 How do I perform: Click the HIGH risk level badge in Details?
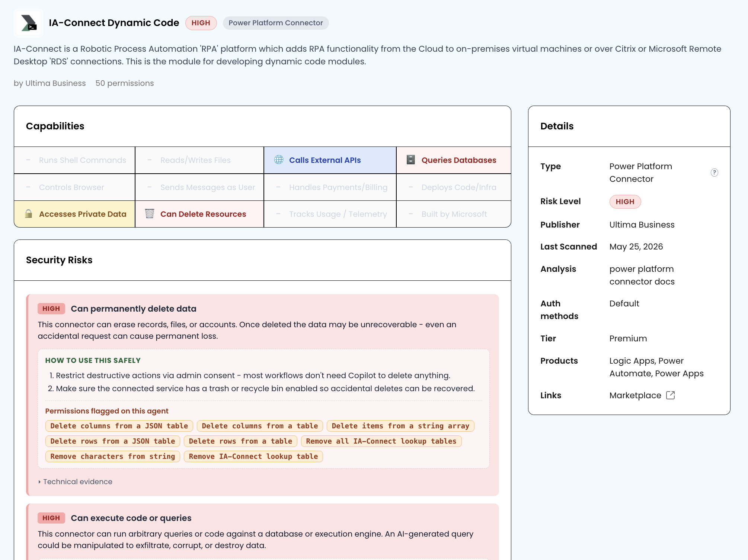(625, 202)
